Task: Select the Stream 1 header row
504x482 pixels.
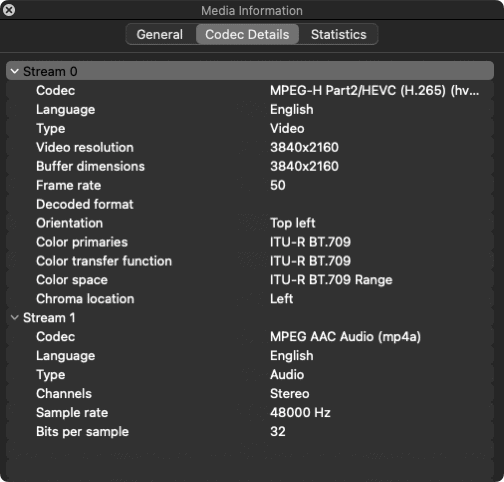Action: coord(250,317)
